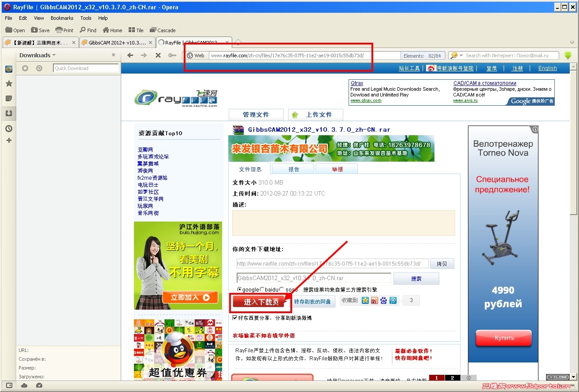Viewport: 579px width, 392px height.
Task: Open the File menu
Action: pyautogui.click(x=9, y=18)
